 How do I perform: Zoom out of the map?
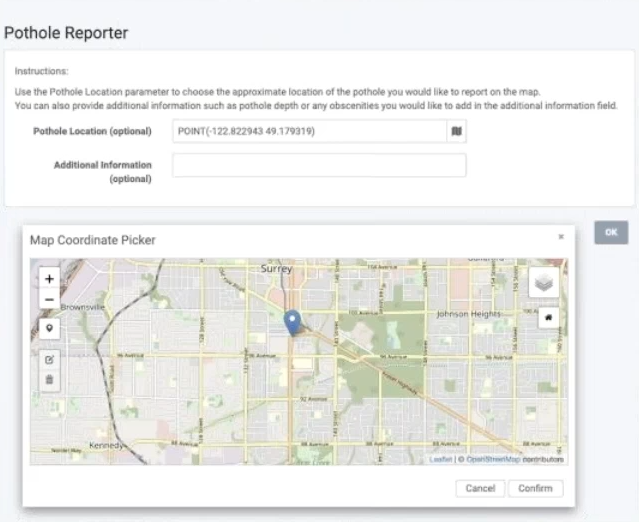(49, 299)
